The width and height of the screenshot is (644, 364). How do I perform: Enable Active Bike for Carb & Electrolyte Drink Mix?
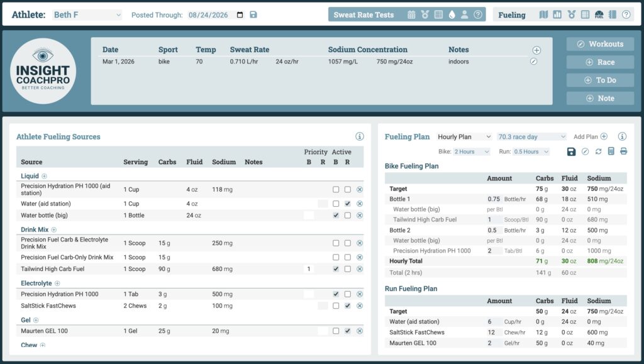tap(336, 243)
